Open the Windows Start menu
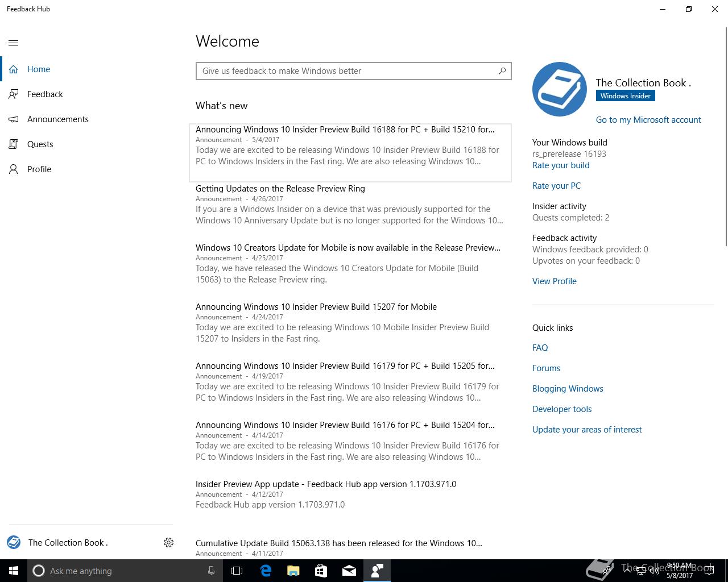This screenshot has height=582, width=728. pyautogui.click(x=14, y=571)
